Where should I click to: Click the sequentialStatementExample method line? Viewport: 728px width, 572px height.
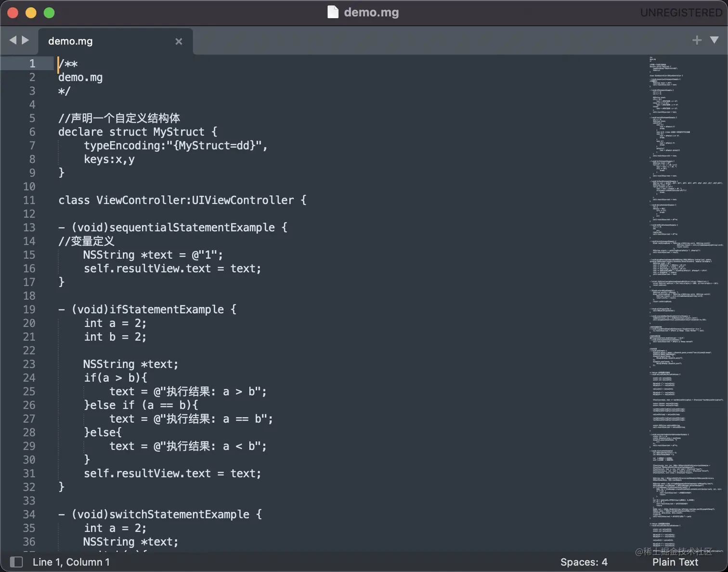coord(173,227)
